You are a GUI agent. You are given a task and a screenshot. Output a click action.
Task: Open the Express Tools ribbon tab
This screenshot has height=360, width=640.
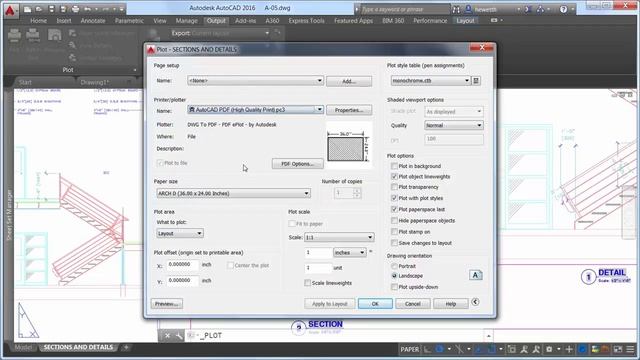pos(307,21)
